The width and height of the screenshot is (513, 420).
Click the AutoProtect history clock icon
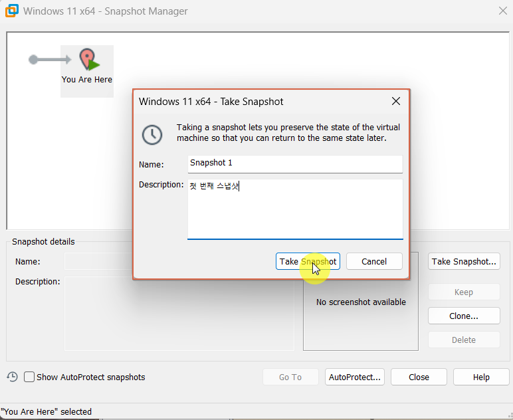click(x=13, y=377)
